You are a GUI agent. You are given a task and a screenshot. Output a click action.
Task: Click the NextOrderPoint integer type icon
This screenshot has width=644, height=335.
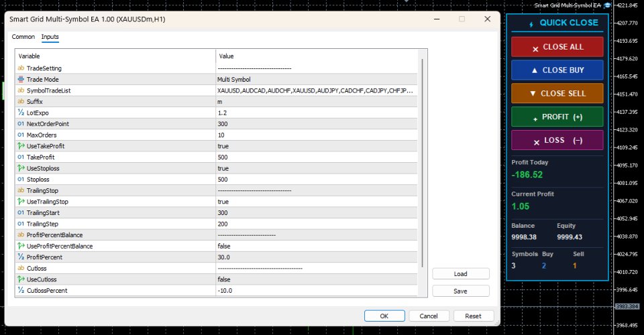pos(21,123)
